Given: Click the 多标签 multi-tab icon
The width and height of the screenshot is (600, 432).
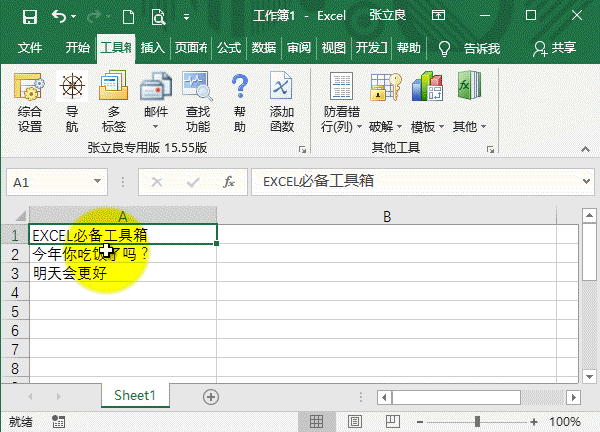Looking at the screenshot, I should 113,101.
